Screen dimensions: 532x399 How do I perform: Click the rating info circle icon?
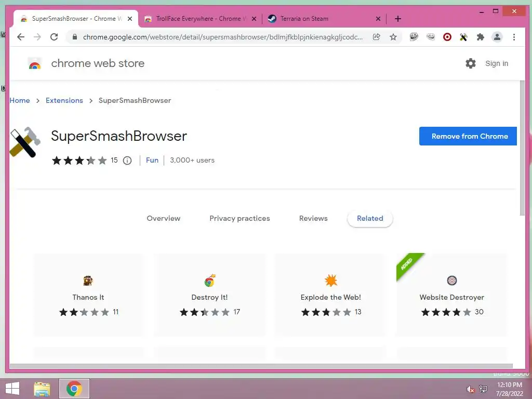click(127, 161)
